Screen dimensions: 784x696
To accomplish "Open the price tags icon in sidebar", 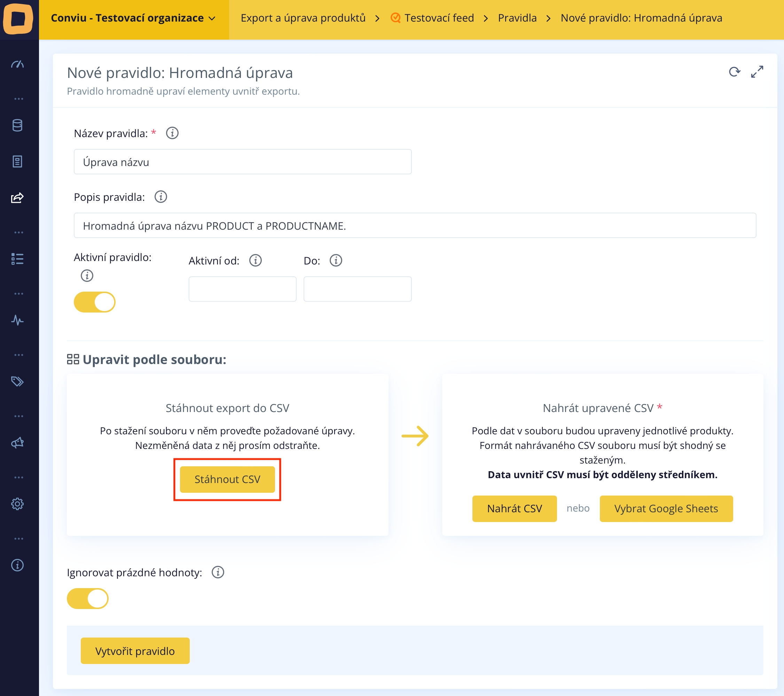I will (18, 381).
